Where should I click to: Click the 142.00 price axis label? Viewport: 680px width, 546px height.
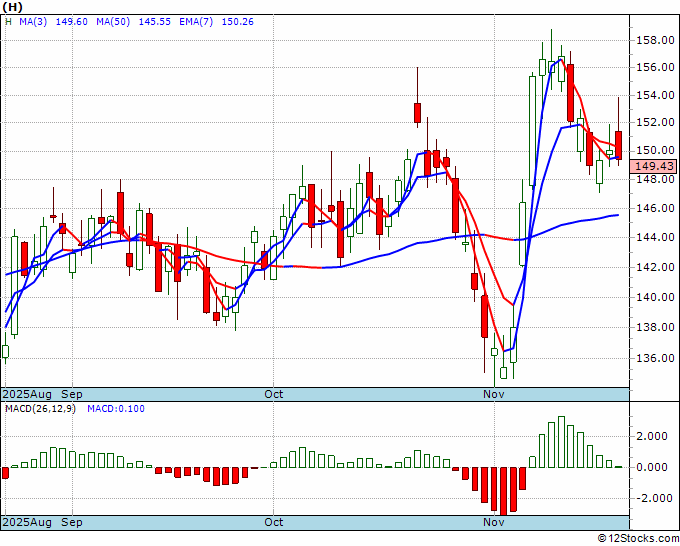pyautogui.click(x=655, y=267)
